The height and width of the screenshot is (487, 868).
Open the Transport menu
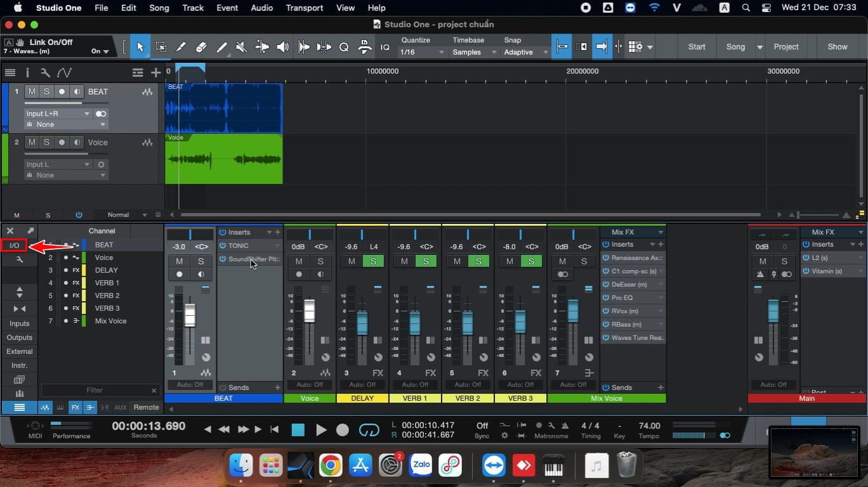coord(305,8)
